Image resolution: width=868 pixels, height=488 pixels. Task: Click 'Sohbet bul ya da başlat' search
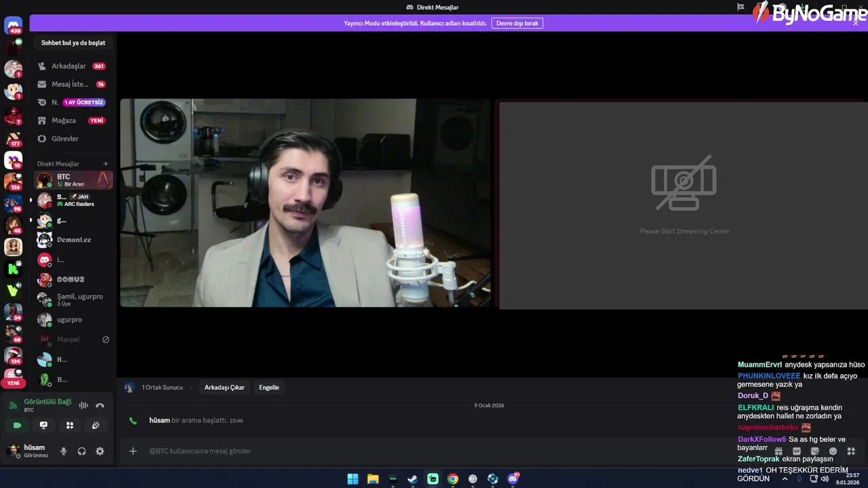pos(73,43)
